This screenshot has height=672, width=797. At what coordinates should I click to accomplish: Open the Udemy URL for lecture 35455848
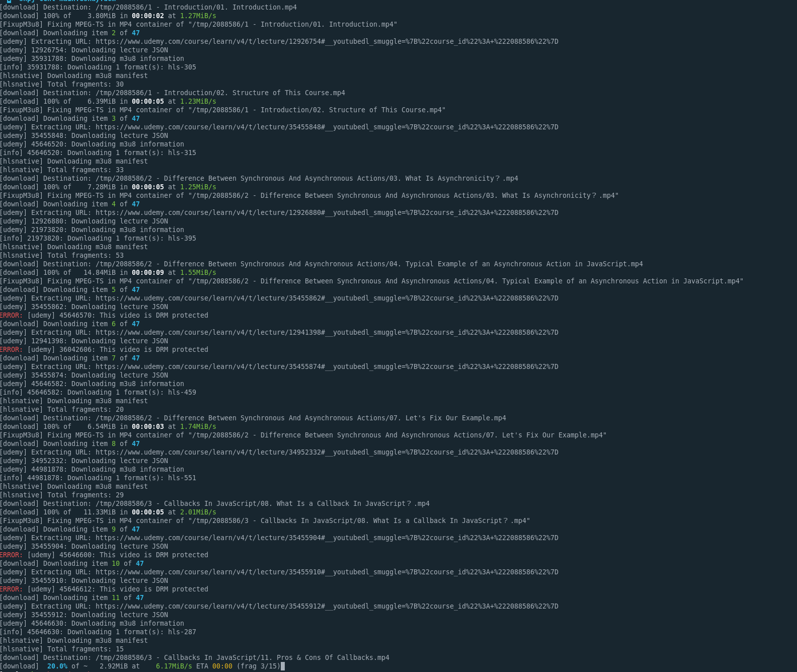pos(327,127)
